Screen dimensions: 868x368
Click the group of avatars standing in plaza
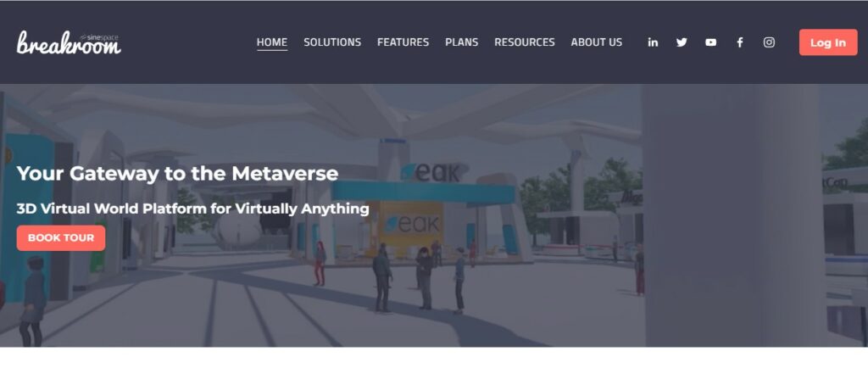coord(419,278)
